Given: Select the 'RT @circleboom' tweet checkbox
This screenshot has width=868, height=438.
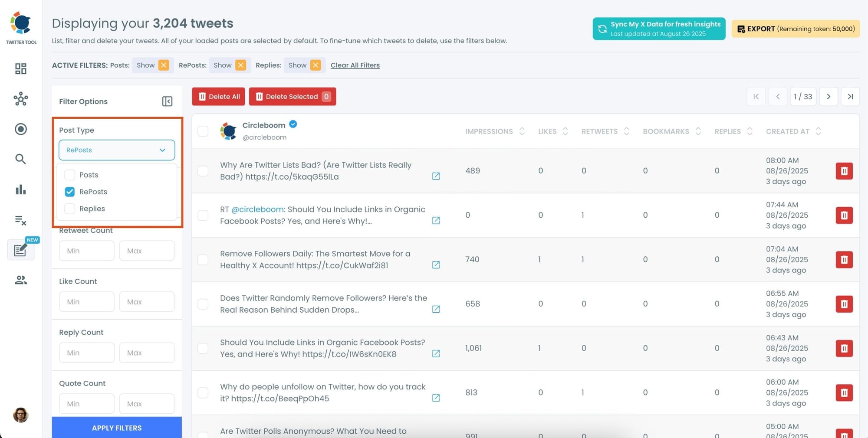Looking at the screenshot, I should pos(203,215).
